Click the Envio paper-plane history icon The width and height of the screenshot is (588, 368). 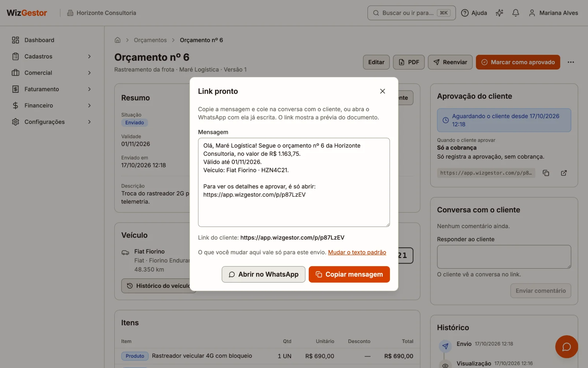pos(445,346)
